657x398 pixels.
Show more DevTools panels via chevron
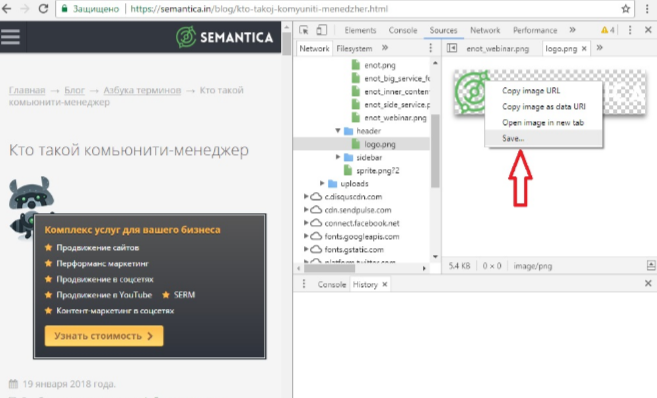pyautogui.click(x=572, y=30)
